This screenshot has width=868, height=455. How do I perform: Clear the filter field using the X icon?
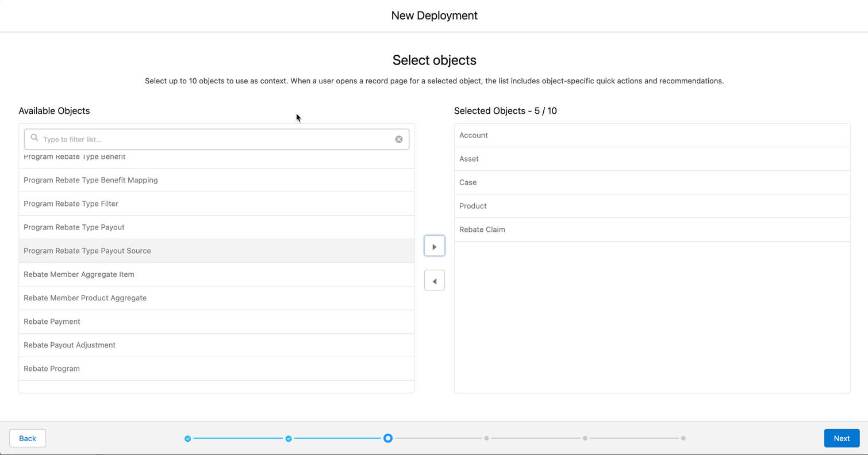pyautogui.click(x=399, y=139)
